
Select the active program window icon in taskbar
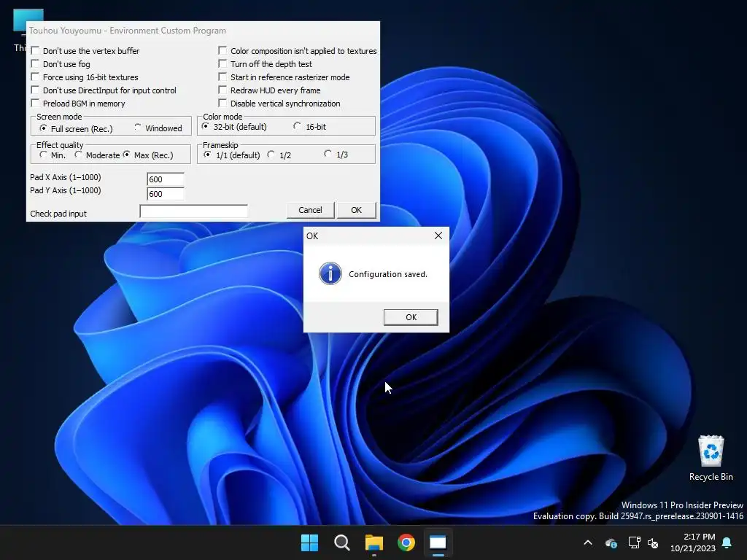(438, 542)
